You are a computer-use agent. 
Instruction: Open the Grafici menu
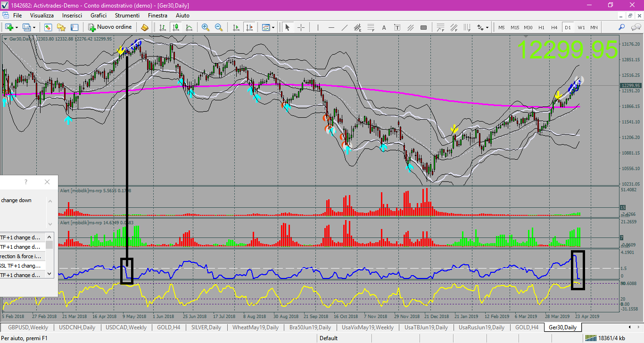pyautogui.click(x=99, y=16)
